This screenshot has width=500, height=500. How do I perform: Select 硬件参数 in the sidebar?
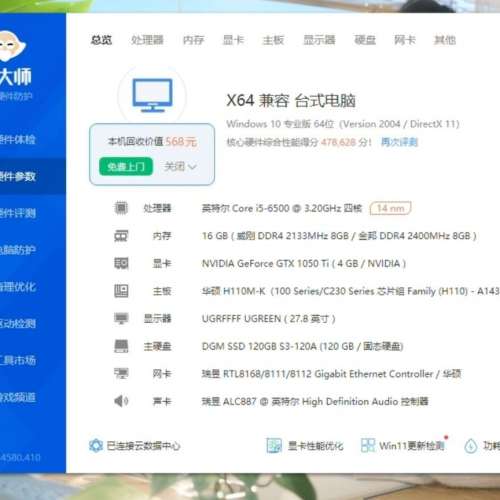coord(18,176)
